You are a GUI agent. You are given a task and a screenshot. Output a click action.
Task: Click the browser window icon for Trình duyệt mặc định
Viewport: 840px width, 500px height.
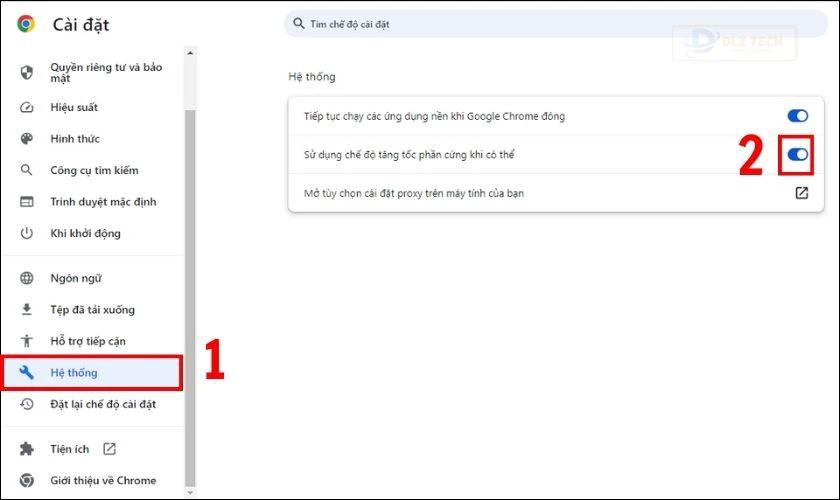point(27,202)
